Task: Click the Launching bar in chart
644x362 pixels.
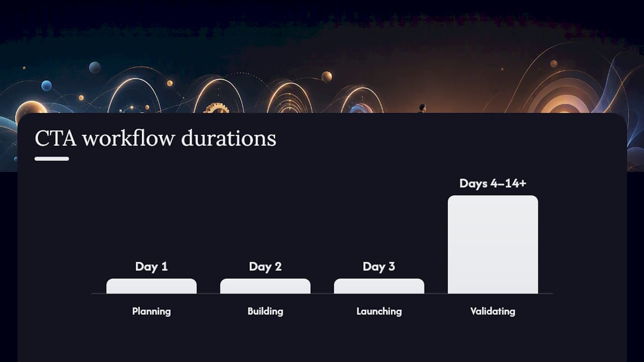Action: pos(379,286)
